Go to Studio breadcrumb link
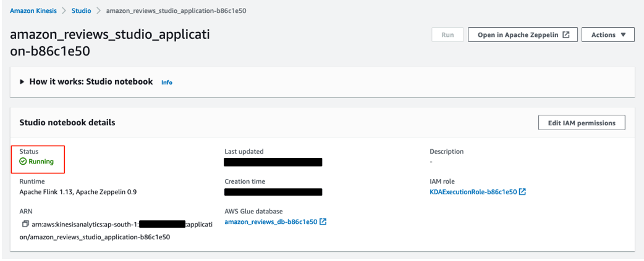Screen dimensions: 644x261 click(82, 11)
